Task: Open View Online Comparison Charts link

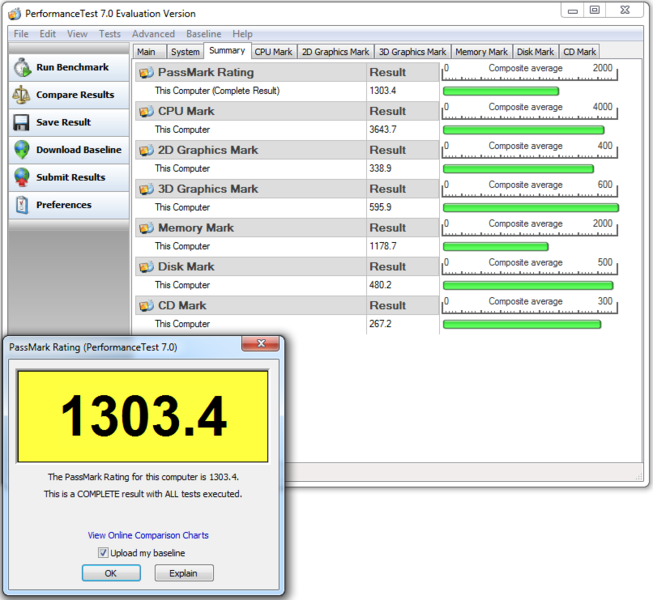Action: (x=148, y=535)
